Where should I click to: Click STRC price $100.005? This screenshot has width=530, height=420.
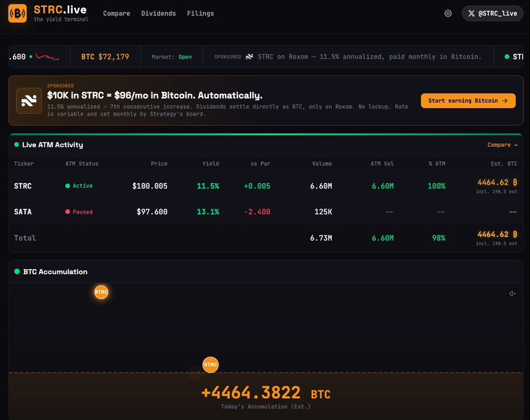coord(150,186)
